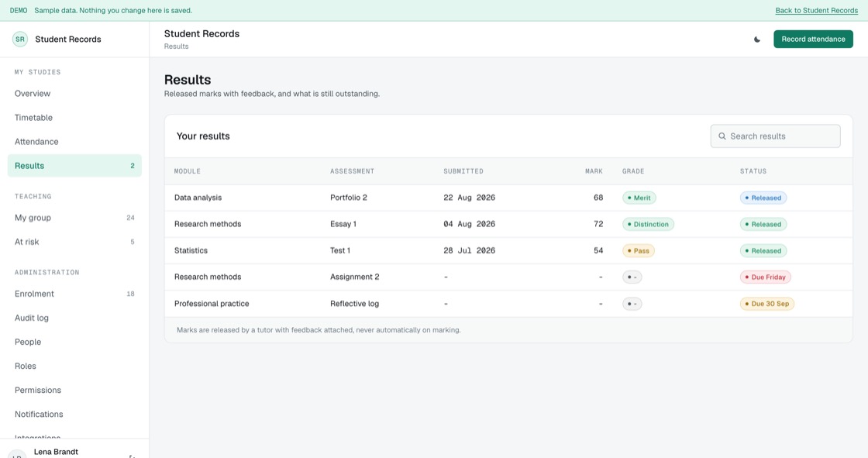This screenshot has width=868, height=458.
Task: Click the Record attendance button
Action: (x=813, y=40)
